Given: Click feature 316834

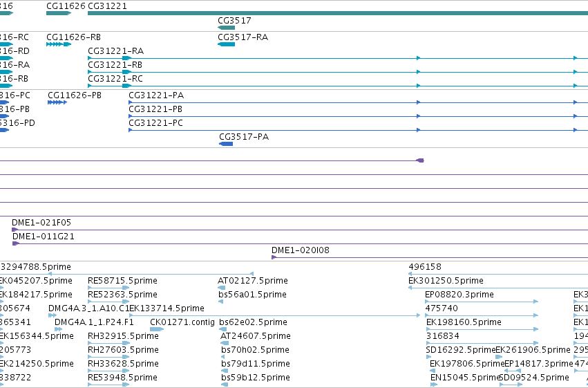Looking at the screenshot, I should coord(443,336).
